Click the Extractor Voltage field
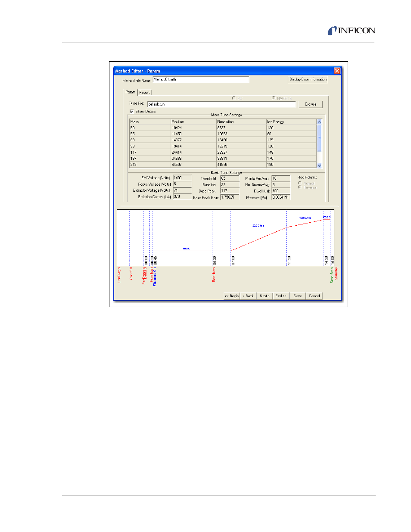This screenshot has width=411, height=532. pyautogui.click(x=182, y=190)
